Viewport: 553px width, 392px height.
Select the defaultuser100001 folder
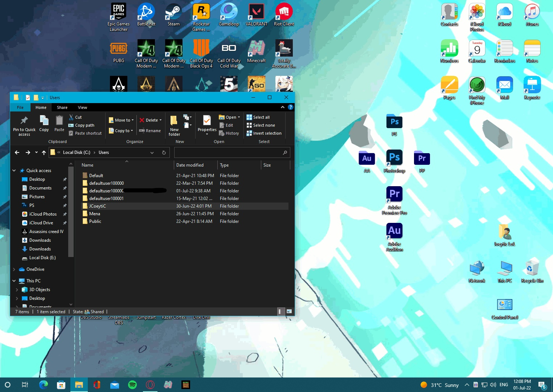tap(184, 199)
